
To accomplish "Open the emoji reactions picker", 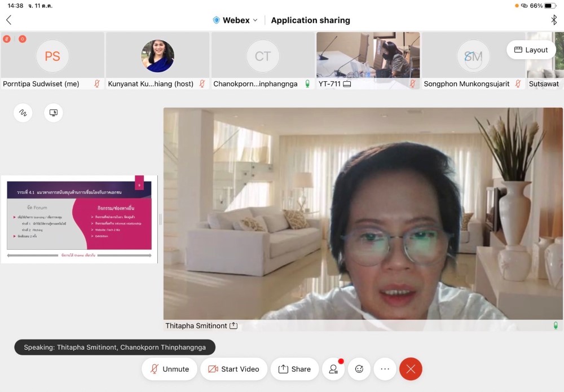I will 359,369.
